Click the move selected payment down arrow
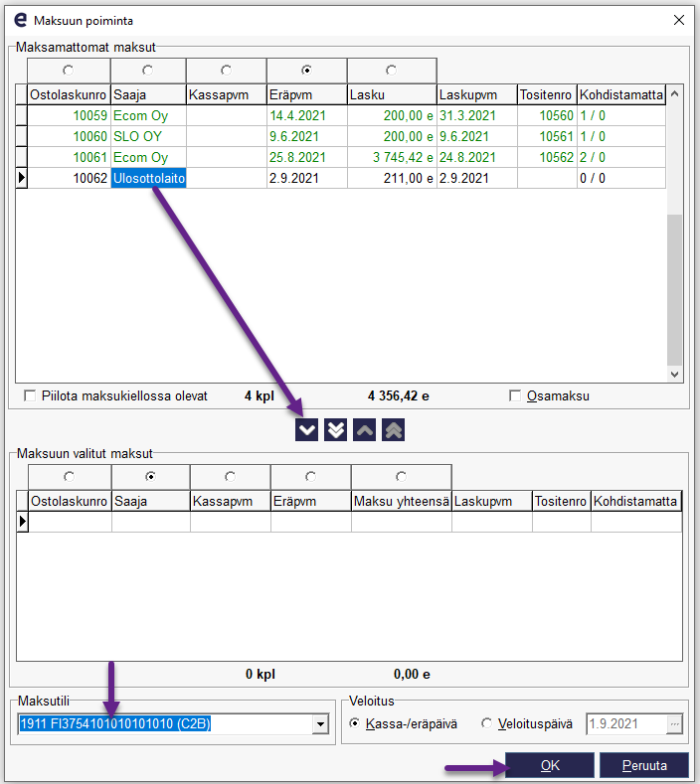The width and height of the screenshot is (700, 784). click(x=307, y=429)
